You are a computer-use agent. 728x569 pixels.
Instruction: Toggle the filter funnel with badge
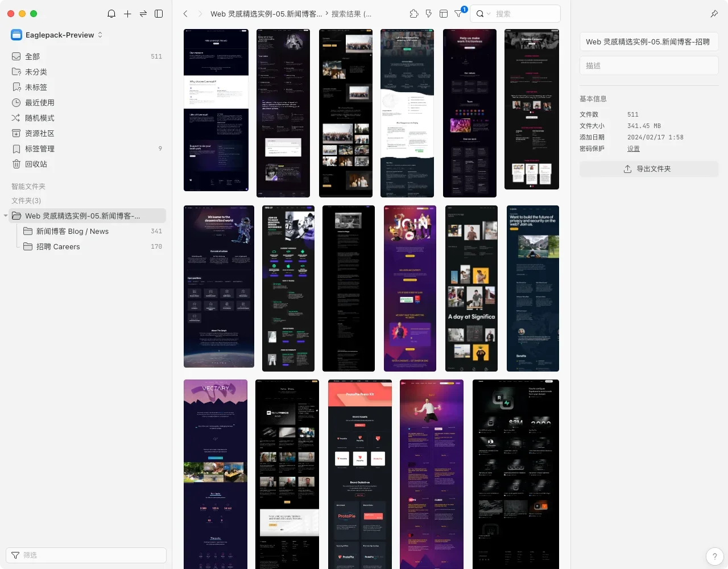(459, 14)
